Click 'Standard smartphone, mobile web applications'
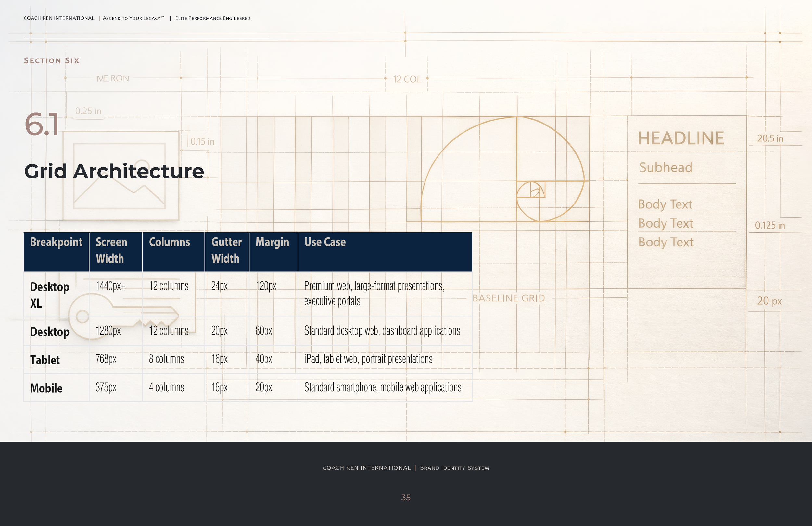This screenshot has height=526, width=812. click(x=383, y=387)
